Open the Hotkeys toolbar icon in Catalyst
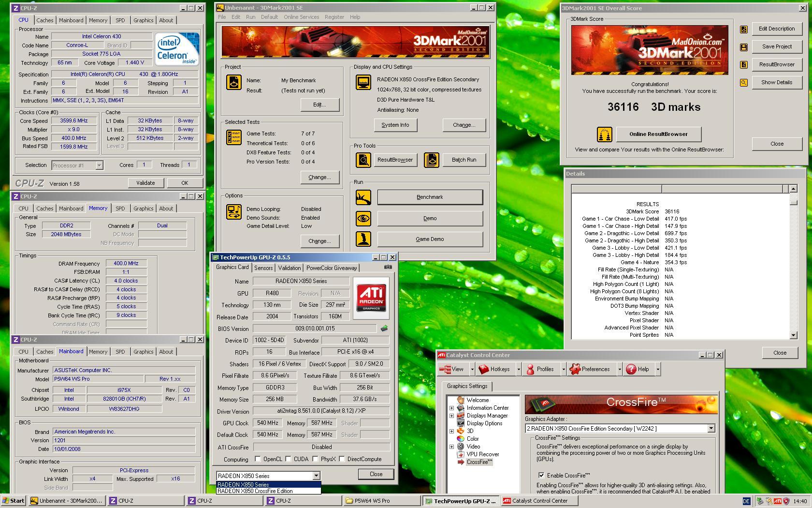Screen dimensions: 812x508 pyautogui.click(x=484, y=369)
